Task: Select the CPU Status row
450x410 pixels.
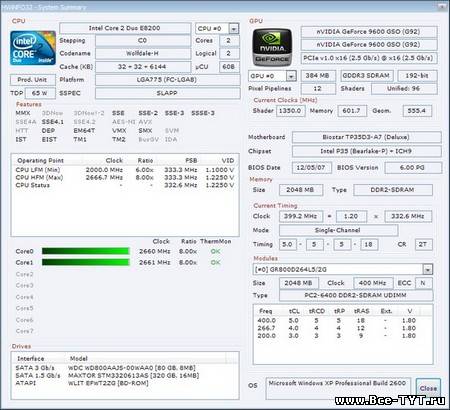Action: [x=125, y=185]
